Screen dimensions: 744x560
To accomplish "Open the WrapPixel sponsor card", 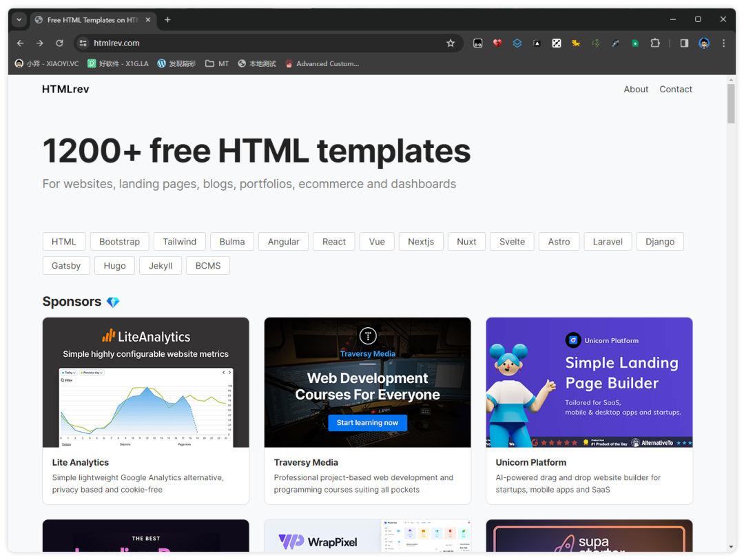I will 367,536.
